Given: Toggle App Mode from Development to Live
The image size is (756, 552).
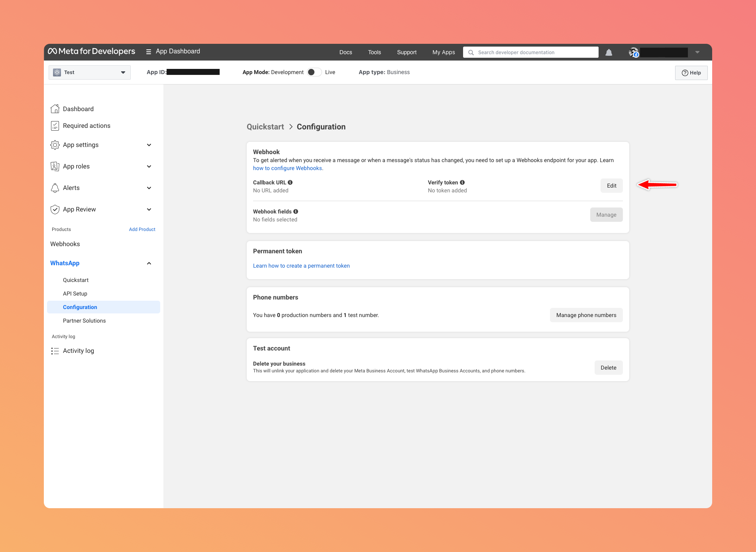Looking at the screenshot, I should point(314,72).
